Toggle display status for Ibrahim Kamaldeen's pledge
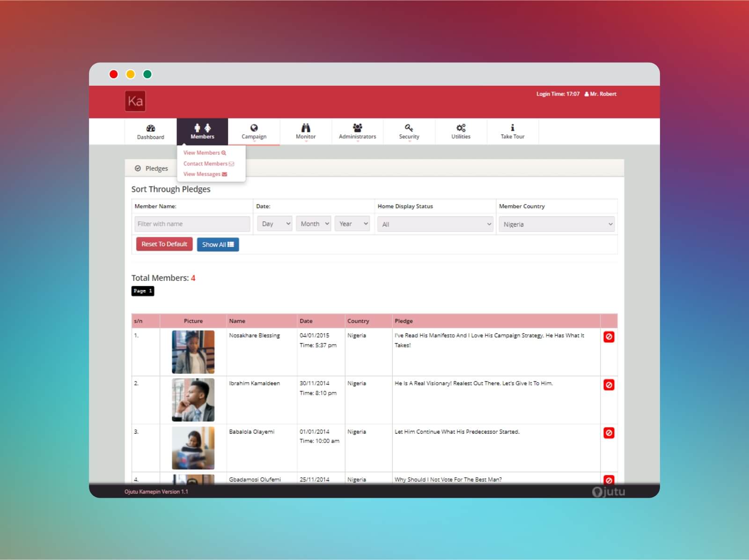Screen dimensions: 749x560 tap(609, 385)
